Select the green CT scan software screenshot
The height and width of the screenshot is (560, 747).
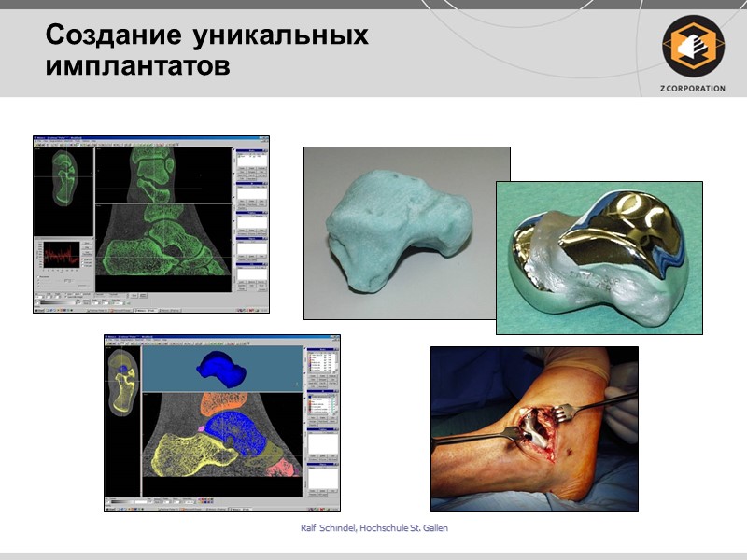(151, 224)
